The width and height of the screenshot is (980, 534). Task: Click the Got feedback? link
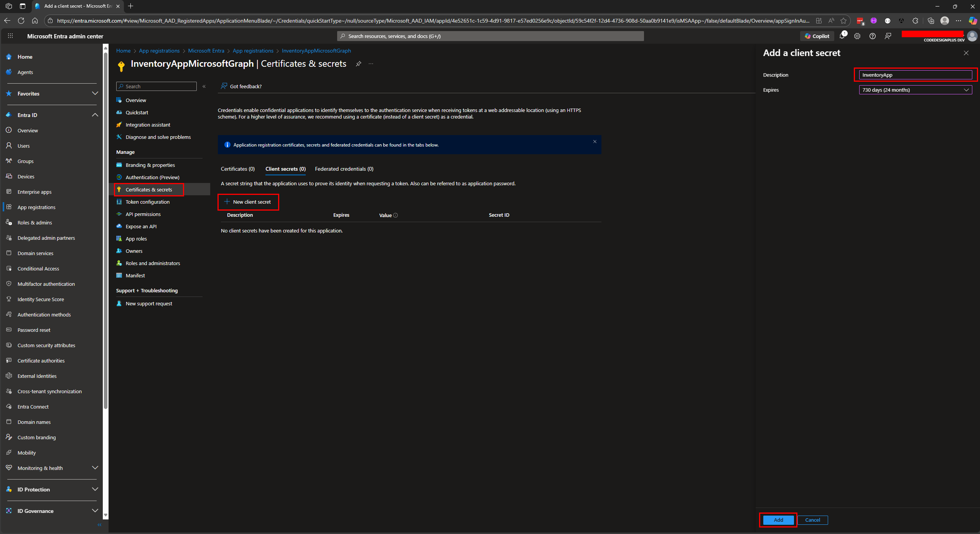[241, 86]
